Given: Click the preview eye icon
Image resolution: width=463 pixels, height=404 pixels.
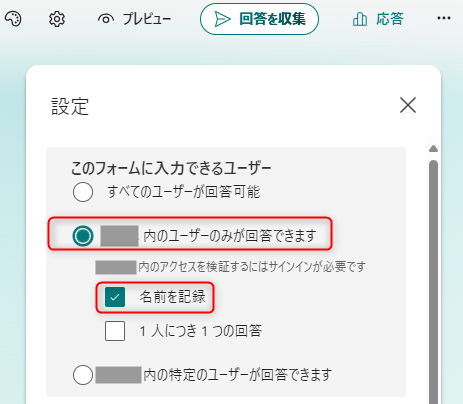Looking at the screenshot, I should (x=106, y=19).
